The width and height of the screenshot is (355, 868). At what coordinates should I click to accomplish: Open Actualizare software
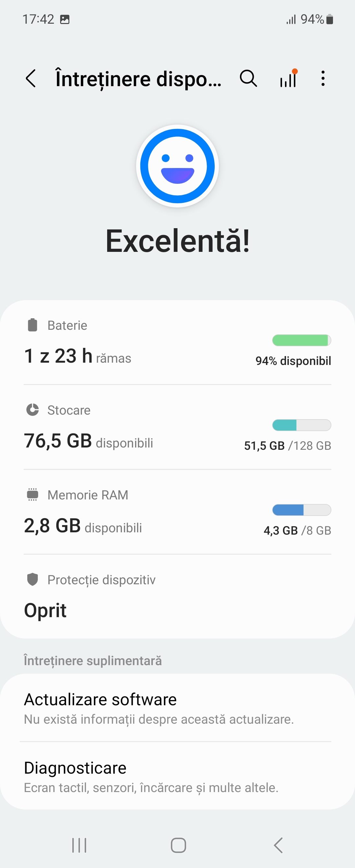[177, 708]
